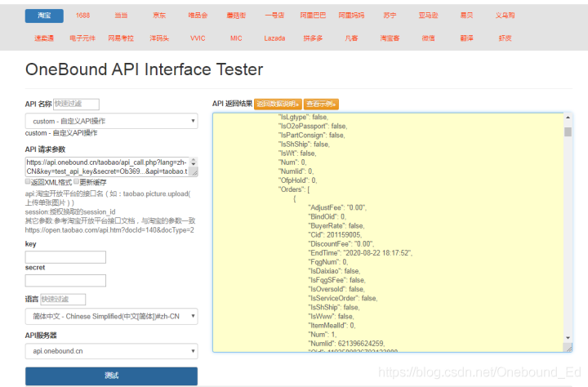Screen dimensions: 588x387
Task: Open the custom API name dropdown
Action: [x=111, y=121]
